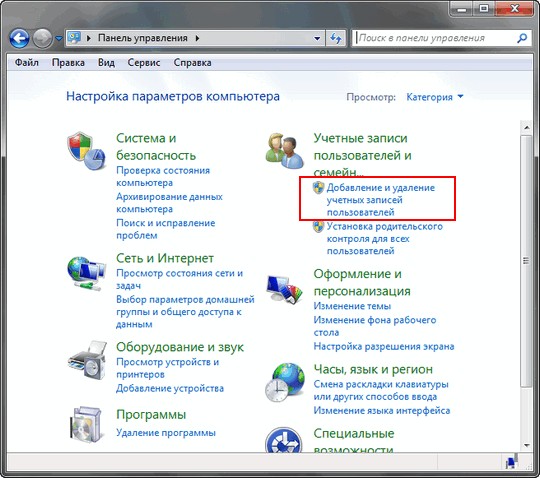Open Проверка состояния компьютера

163,176
